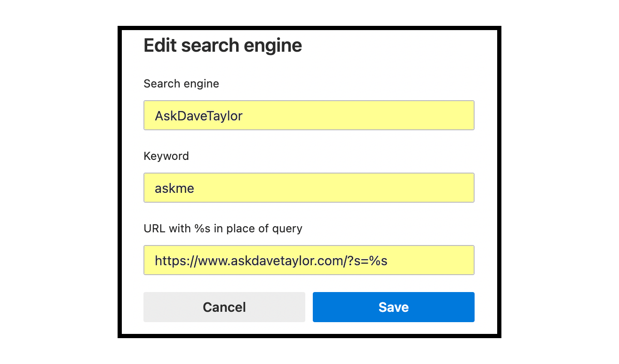
Task: Confirm changes with the Save button
Action: point(393,307)
